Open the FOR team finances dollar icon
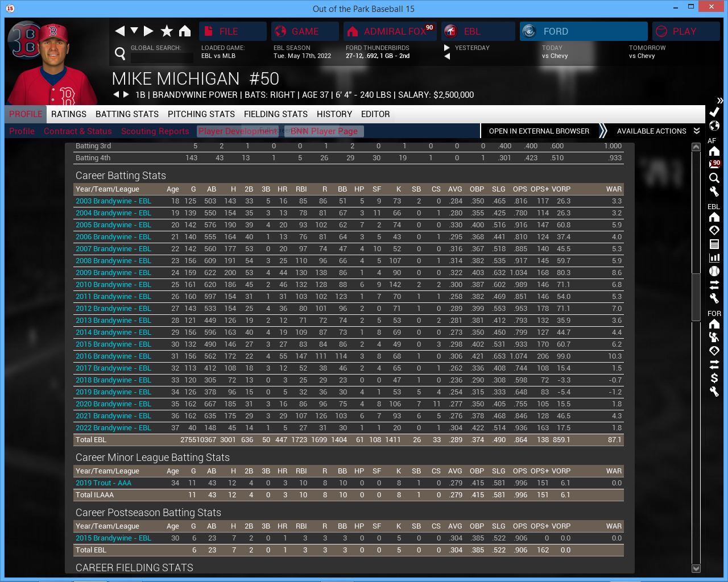Viewport: 728px width, 582px height. (x=714, y=378)
